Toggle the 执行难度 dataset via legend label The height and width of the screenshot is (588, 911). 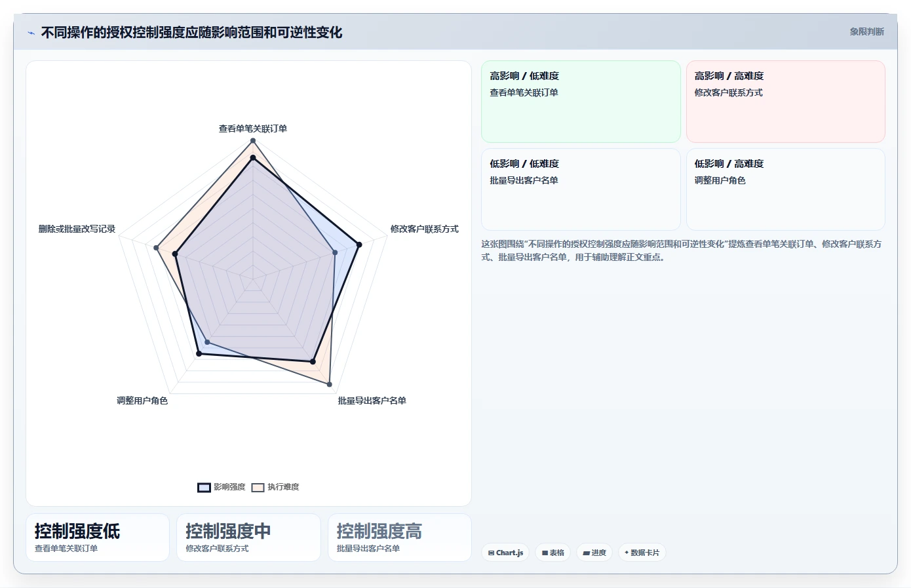coord(283,487)
